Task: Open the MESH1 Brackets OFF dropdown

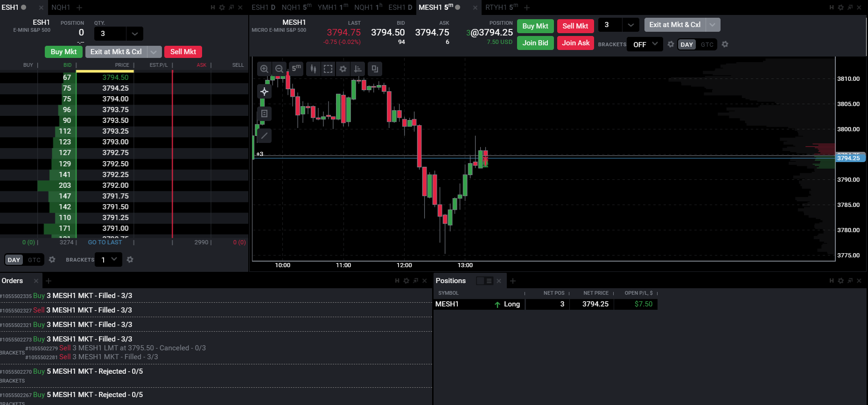Action: pyautogui.click(x=645, y=44)
